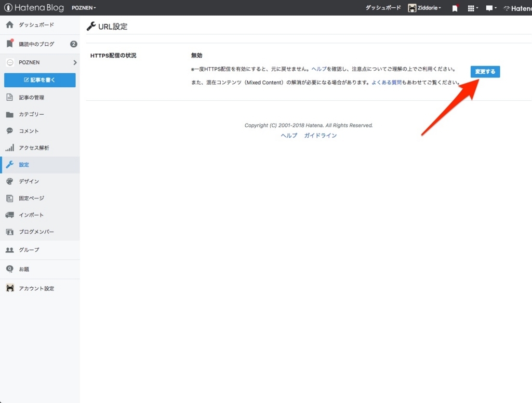The image size is (532, 403).
Task: Open the POZNEN dropdown next to Hatena Blog
Action: tap(84, 8)
